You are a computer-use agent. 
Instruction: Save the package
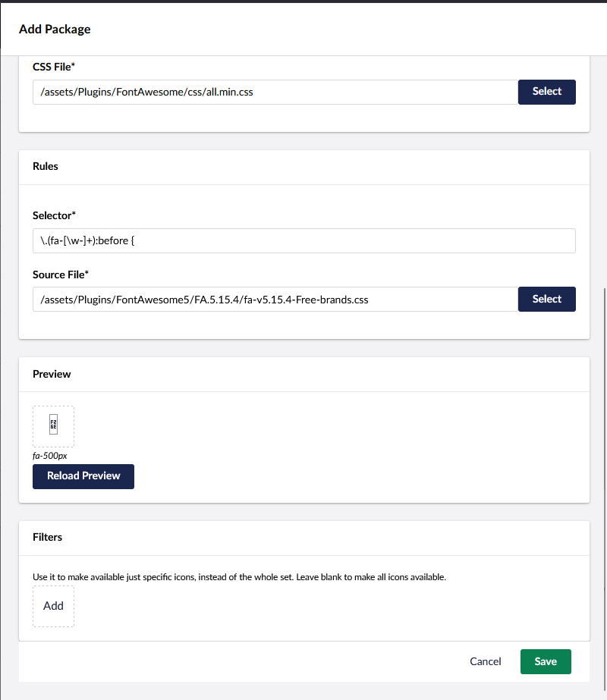tap(546, 661)
